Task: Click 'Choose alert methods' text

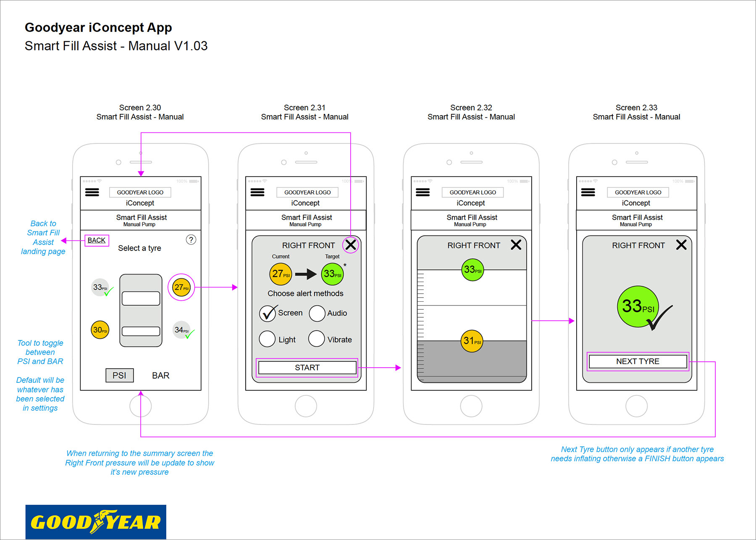Action: (305, 293)
